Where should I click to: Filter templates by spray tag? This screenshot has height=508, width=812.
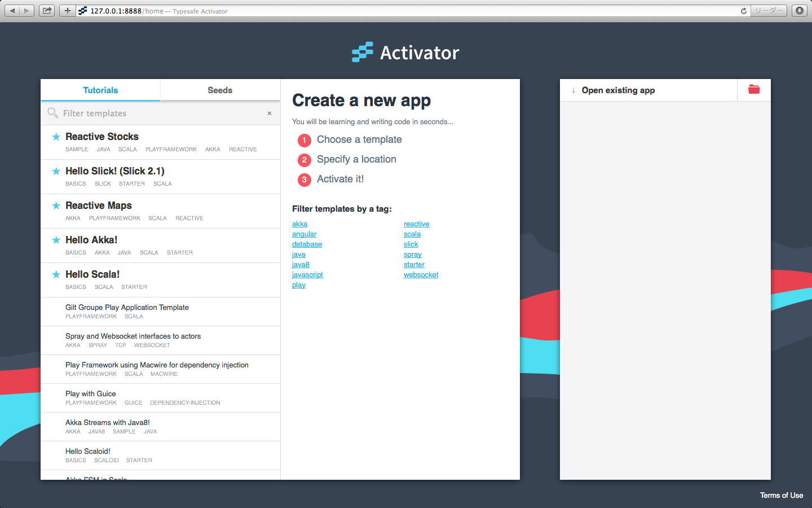(x=412, y=255)
